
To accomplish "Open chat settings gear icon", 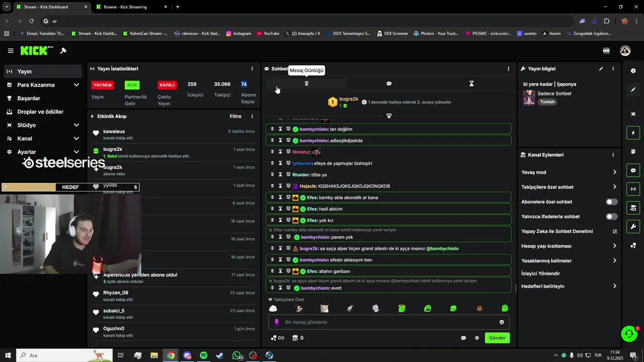I will 477,338.
